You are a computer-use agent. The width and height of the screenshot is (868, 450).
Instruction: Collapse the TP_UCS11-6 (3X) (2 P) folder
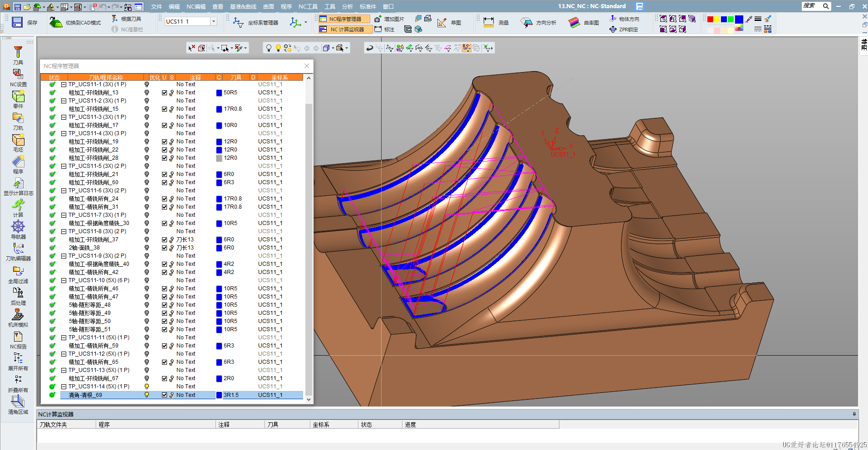(64, 191)
